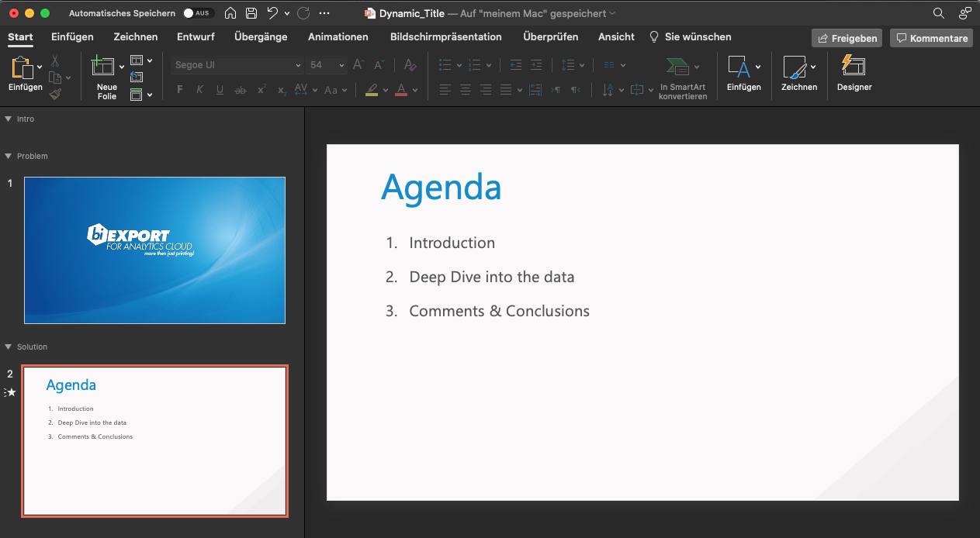Toggle underline formatting

(x=220, y=90)
